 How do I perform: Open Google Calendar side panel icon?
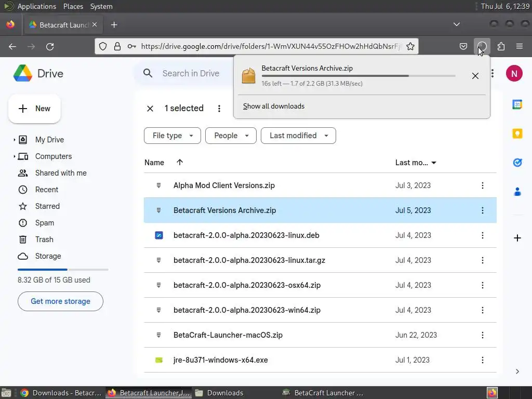point(517,104)
